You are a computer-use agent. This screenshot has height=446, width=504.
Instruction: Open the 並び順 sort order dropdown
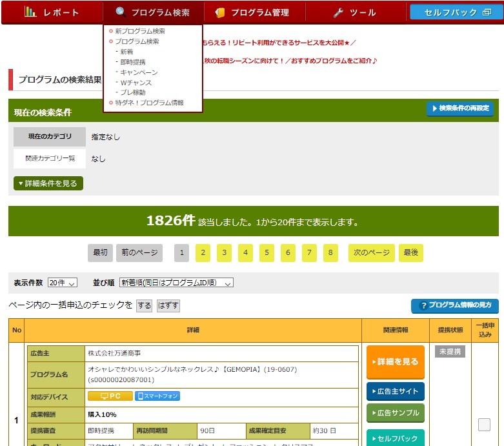176,283
